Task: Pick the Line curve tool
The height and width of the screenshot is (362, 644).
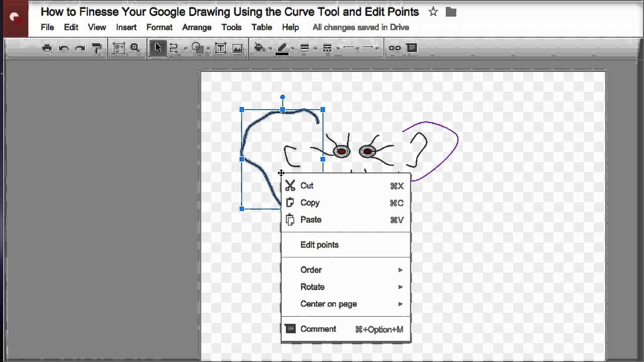Action: point(174,48)
